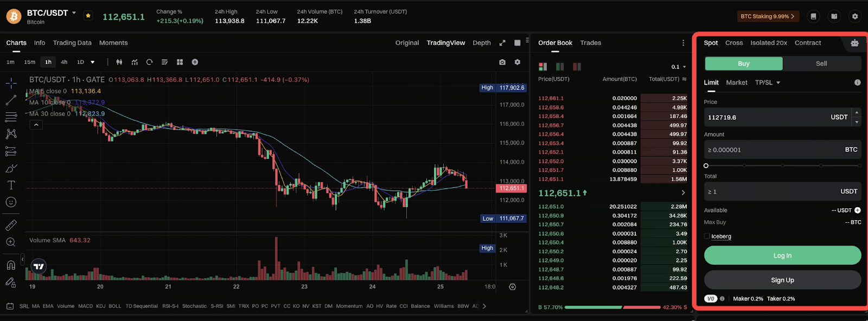The height and width of the screenshot is (321, 868).
Task: Add USDT funds with plus icon
Action: 858,210
